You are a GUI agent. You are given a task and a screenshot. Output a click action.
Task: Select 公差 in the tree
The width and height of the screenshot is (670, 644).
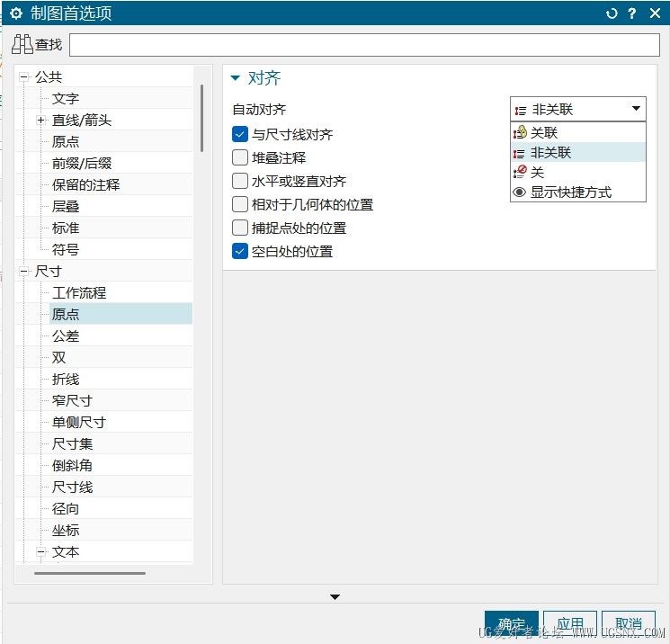pos(66,336)
